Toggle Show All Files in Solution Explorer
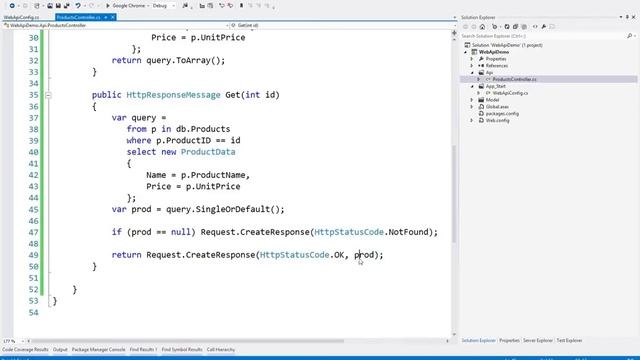The image size is (640, 360). pos(524,27)
